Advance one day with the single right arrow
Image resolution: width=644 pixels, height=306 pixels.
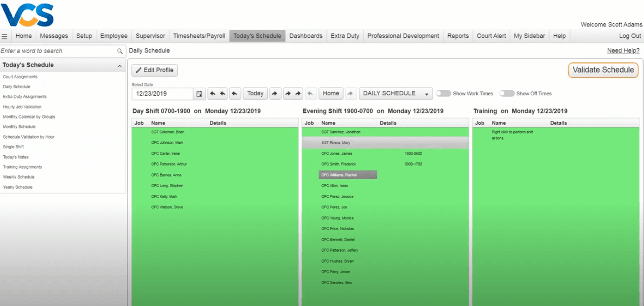click(x=275, y=93)
